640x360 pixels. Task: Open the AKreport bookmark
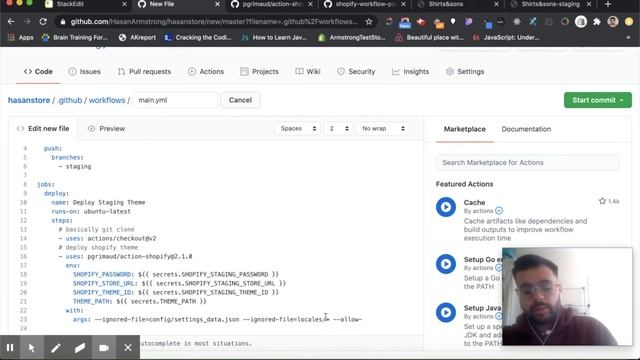click(x=138, y=38)
